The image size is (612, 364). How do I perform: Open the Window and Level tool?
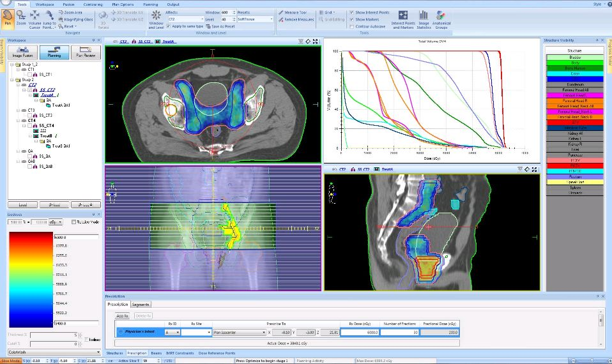tap(156, 19)
